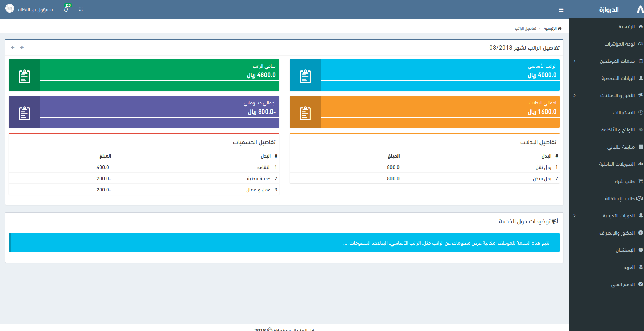Open الحضور والإنصراف sidebar item
This screenshot has height=331, width=644.
click(x=617, y=233)
